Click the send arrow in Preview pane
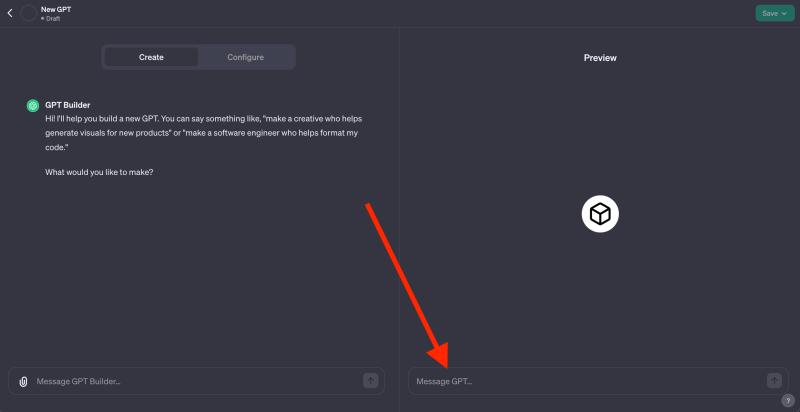This screenshot has width=800, height=412. (x=774, y=380)
